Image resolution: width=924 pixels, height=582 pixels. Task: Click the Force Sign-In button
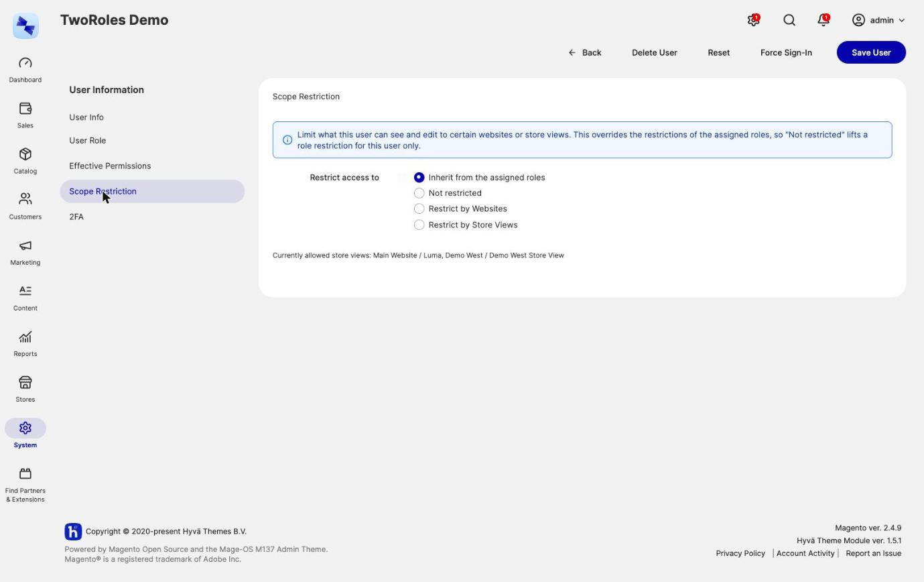coord(786,52)
